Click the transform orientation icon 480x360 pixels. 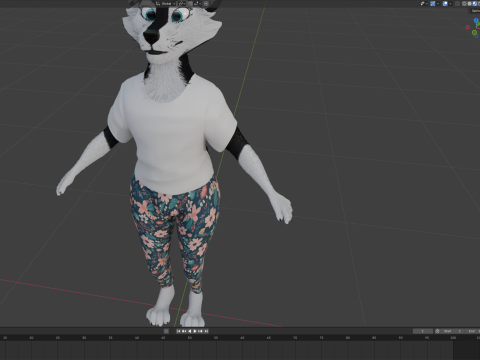(158, 4)
